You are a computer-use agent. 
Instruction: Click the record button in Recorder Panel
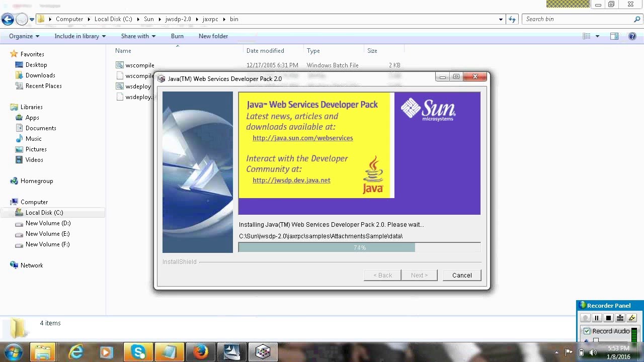585,318
